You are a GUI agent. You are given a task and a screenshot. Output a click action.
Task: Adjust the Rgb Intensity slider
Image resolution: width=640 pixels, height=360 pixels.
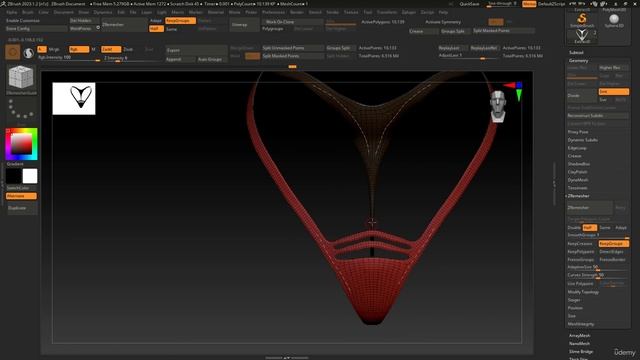click(x=69, y=58)
